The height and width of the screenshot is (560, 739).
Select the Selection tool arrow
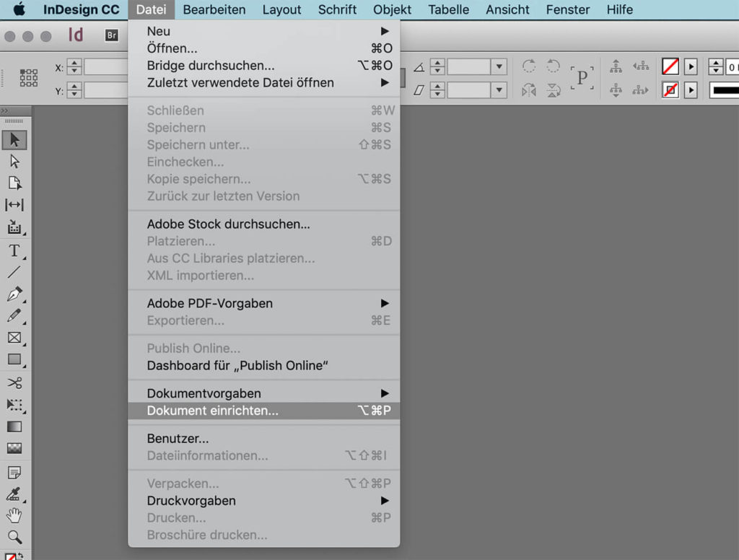[14, 140]
